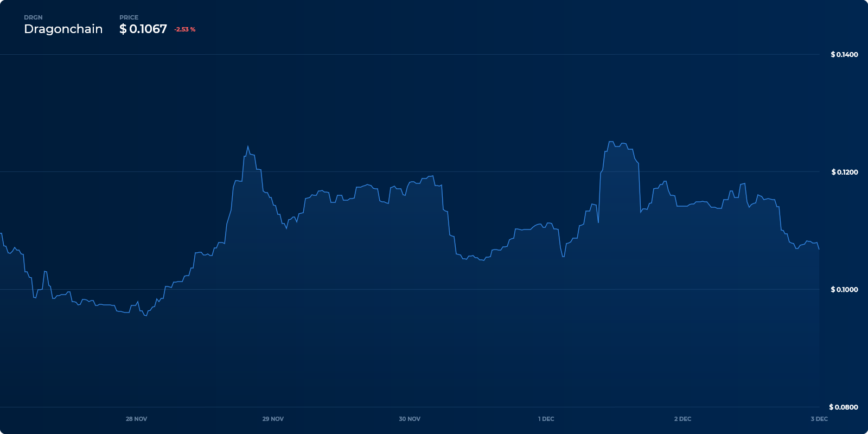Select the 1 DEC date label
The width and height of the screenshot is (868, 434).
(546, 419)
